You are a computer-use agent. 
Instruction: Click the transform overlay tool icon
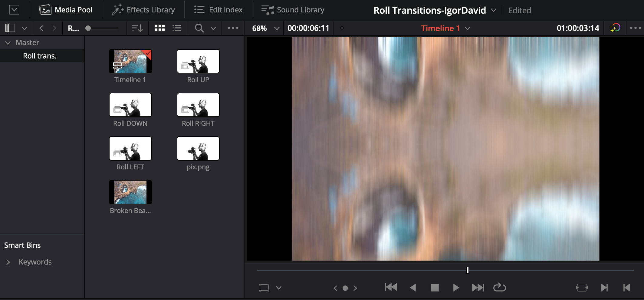[x=264, y=288]
